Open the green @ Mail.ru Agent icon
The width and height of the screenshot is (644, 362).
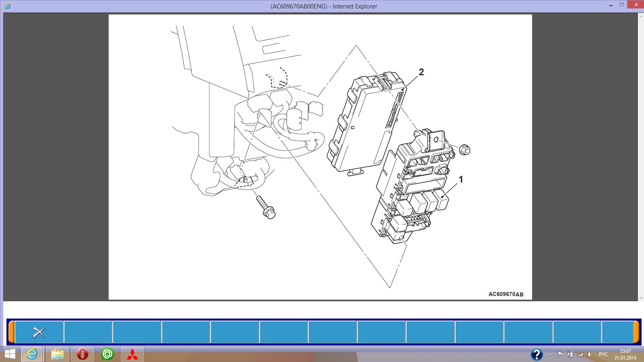[x=107, y=354]
